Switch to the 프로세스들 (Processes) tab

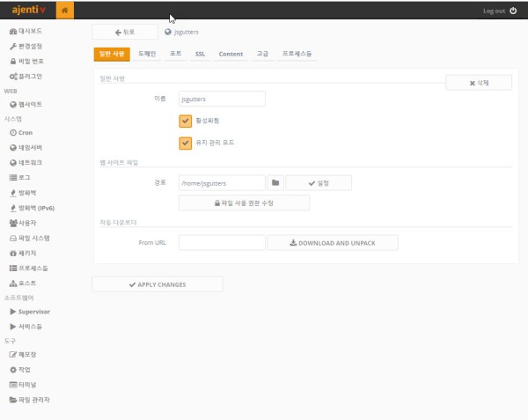pos(297,54)
